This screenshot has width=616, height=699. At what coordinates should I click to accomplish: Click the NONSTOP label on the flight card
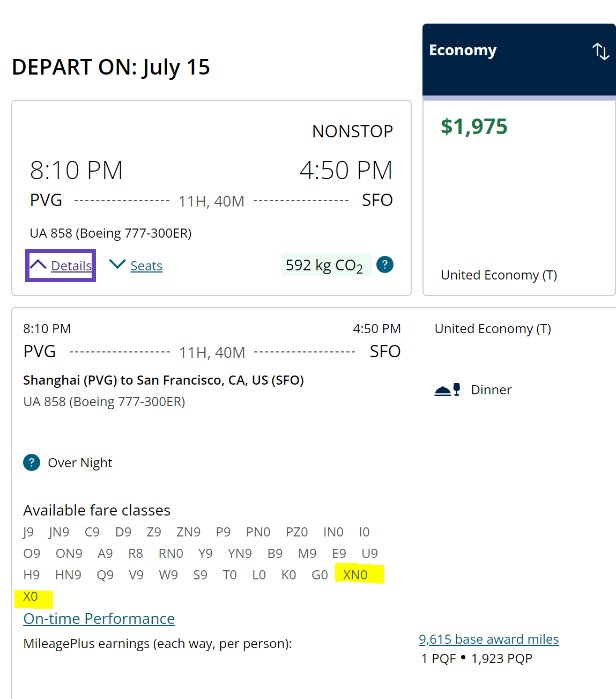click(352, 131)
